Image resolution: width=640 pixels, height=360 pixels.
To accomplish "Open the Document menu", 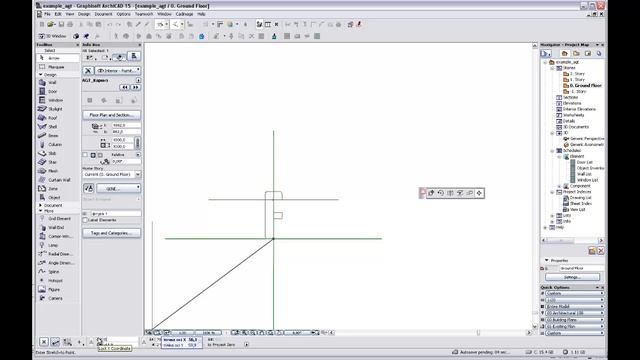I will coord(103,14).
